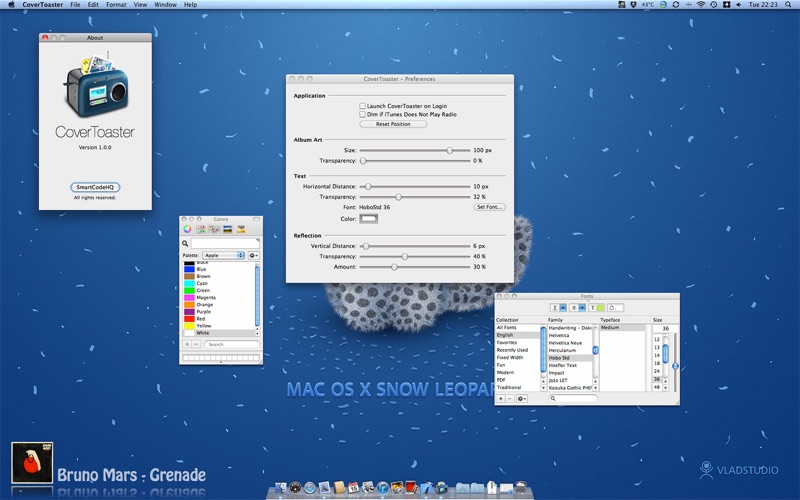This screenshot has height=500, width=800.
Task: Click the plus button in Colors palette
Action: pos(187,344)
